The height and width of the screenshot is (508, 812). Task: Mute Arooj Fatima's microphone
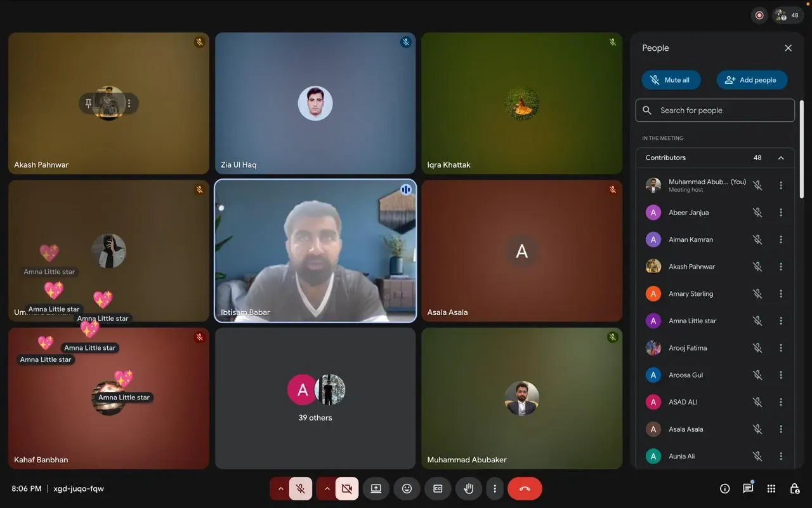click(757, 348)
